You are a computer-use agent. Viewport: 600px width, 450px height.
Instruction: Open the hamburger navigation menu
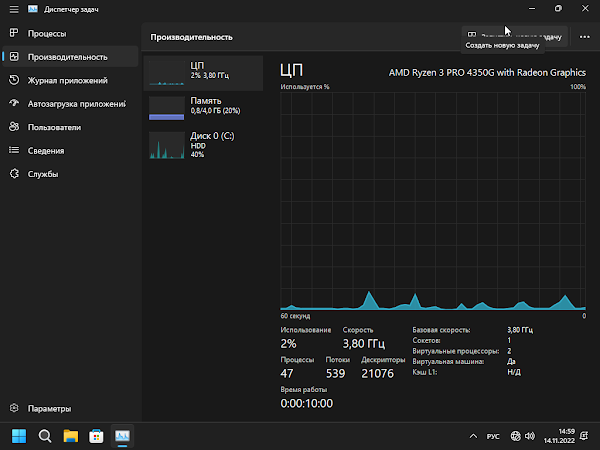pos(14,9)
